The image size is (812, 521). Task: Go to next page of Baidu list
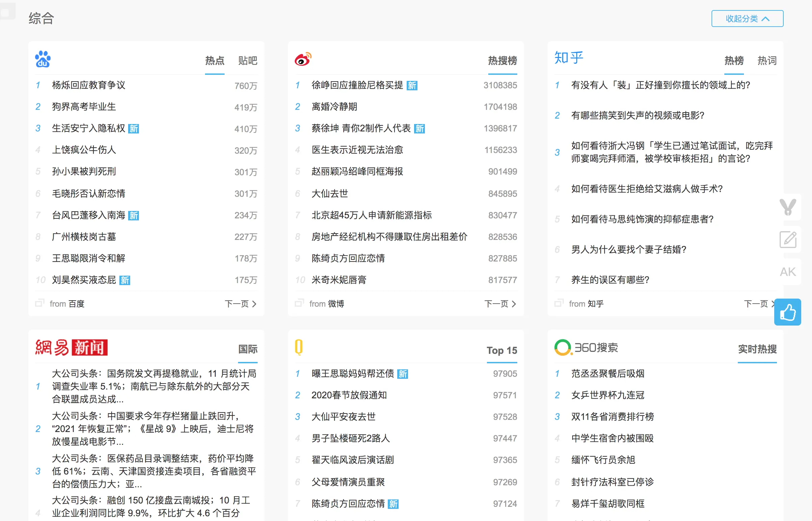point(240,304)
